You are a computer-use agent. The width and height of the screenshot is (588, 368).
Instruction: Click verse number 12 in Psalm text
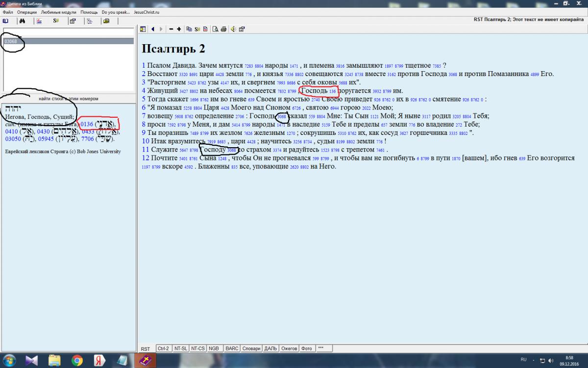click(x=145, y=158)
